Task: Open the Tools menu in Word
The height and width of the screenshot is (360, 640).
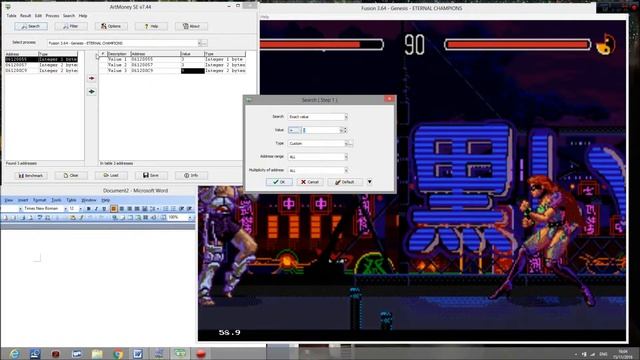Action: (x=56, y=200)
